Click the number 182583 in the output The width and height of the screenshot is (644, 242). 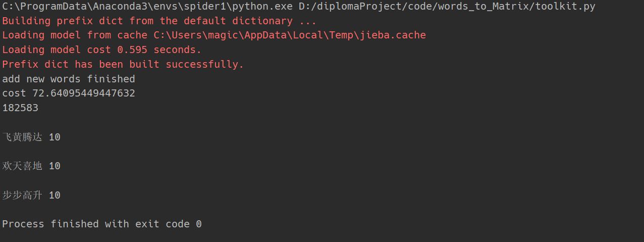click(20, 108)
